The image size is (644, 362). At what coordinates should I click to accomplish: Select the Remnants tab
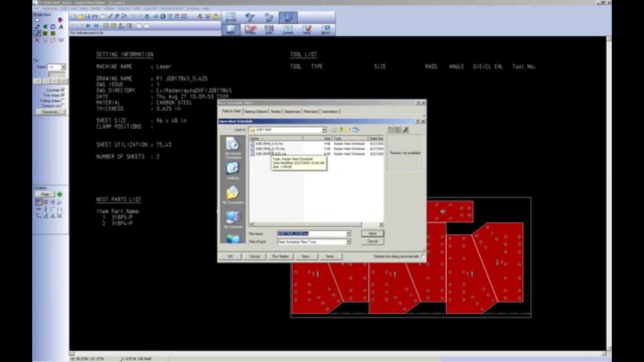[x=311, y=112]
